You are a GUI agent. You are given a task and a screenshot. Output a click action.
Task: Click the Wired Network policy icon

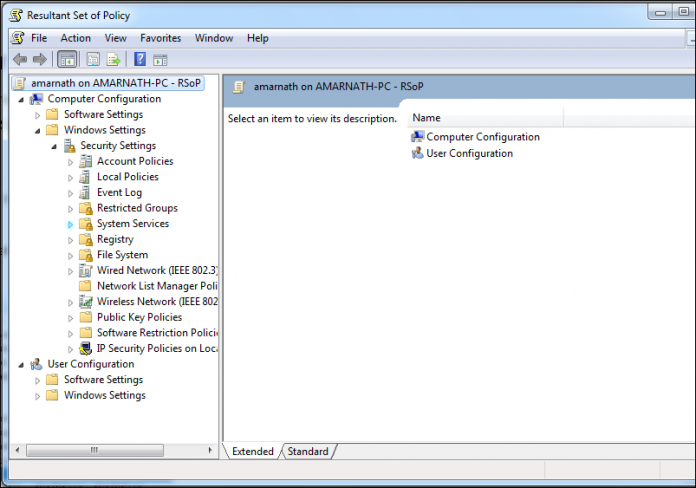pos(85,270)
